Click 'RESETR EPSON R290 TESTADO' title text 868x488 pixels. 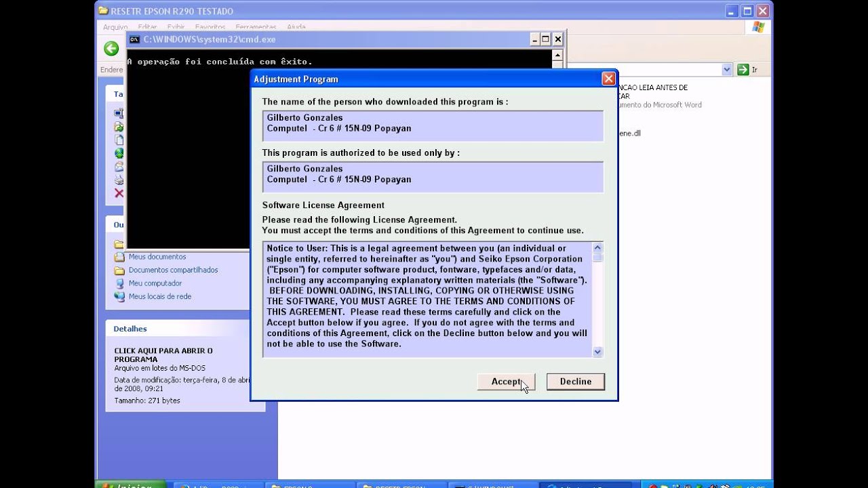[x=172, y=12]
